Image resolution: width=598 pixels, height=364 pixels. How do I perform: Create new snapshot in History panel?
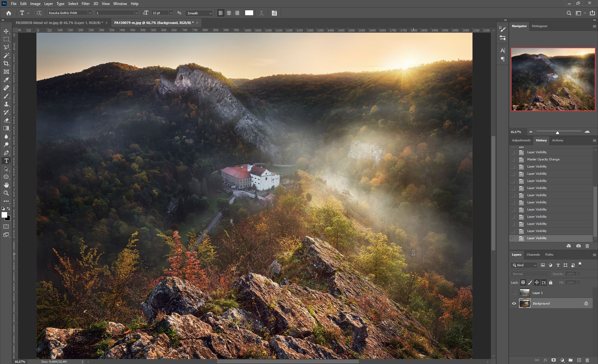(x=578, y=246)
